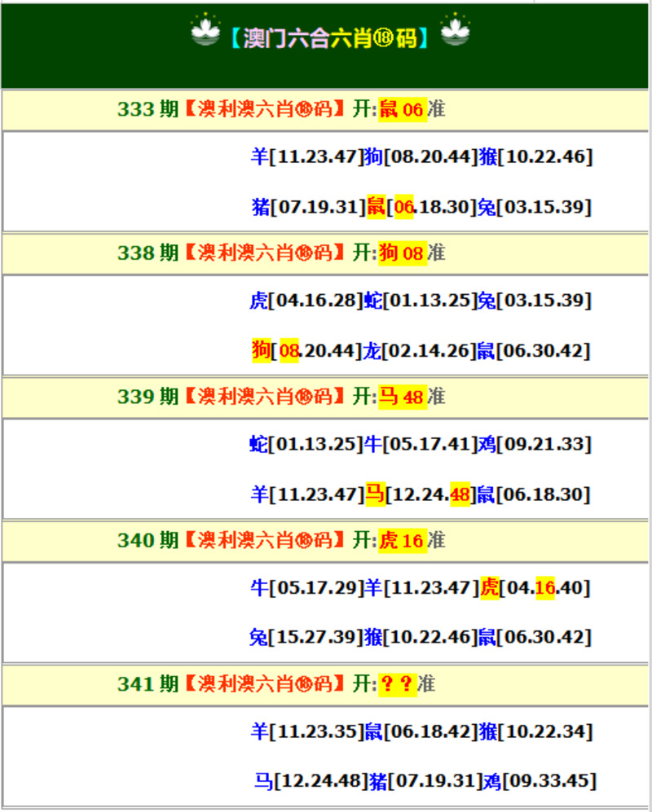Select the highlighted 马 48 result in the 339期 heading
This screenshot has height=812, width=652.
402,397
